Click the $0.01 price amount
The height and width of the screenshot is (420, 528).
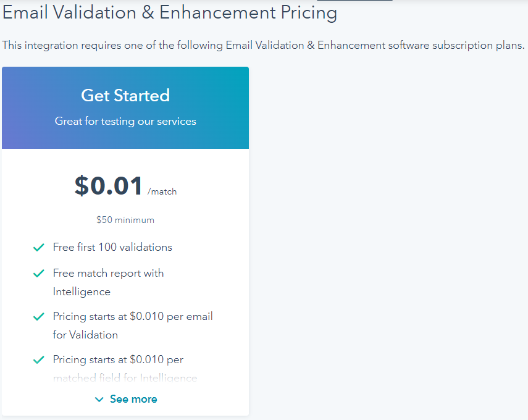point(109,186)
